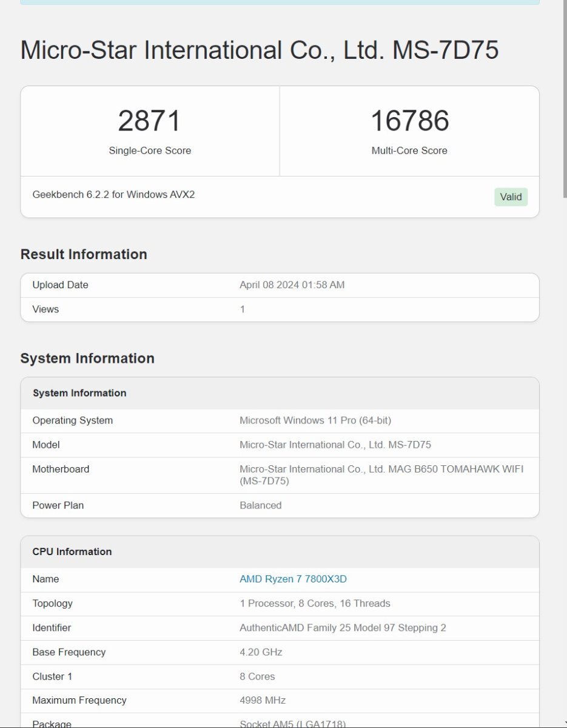
Task: Click the Multi-Core Score label
Action: tap(409, 150)
